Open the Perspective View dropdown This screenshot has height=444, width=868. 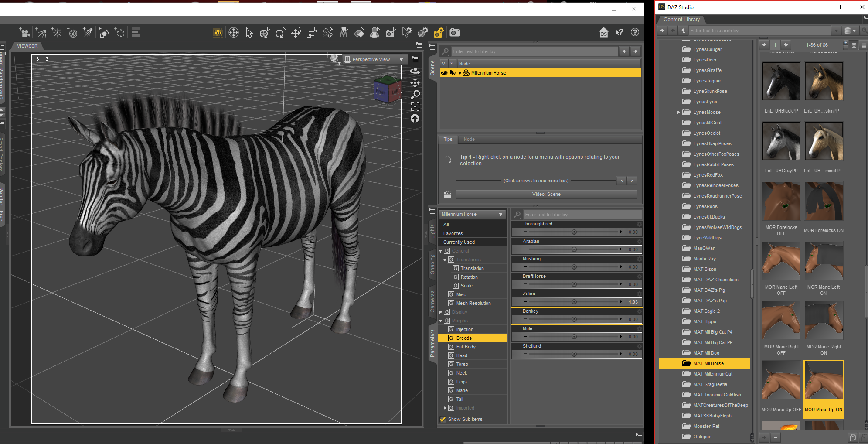[374, 59]
